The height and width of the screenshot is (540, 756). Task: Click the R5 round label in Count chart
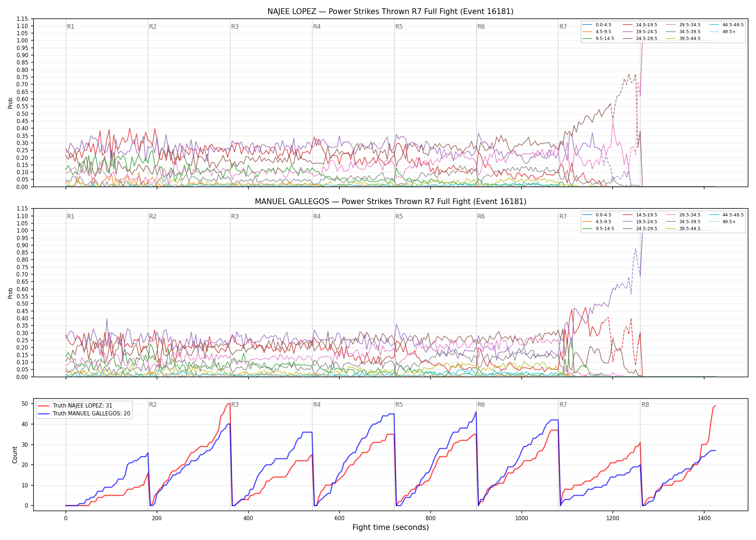click(399, 405)
